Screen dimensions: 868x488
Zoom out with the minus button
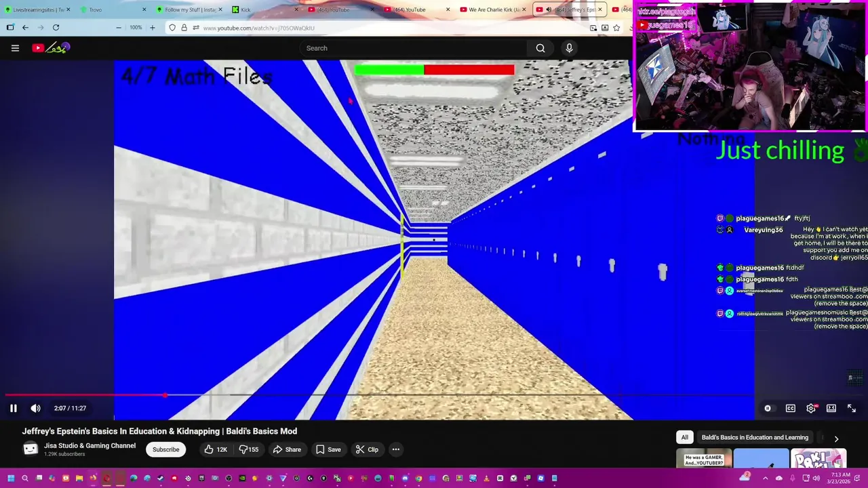[119, 28]
